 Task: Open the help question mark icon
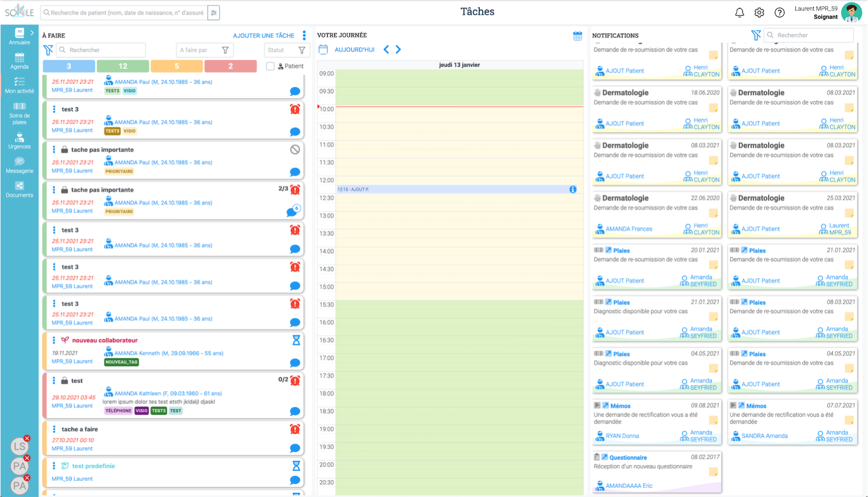pyautogui.click(x=780, y=12)
